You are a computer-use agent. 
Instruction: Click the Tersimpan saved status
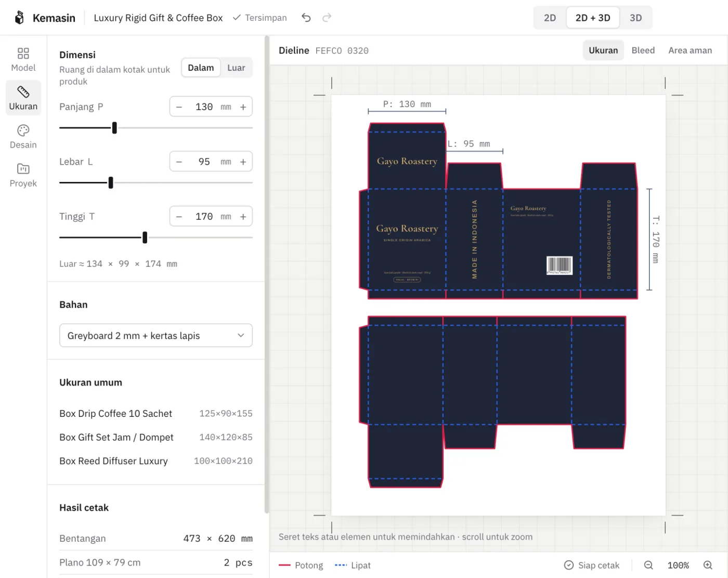click(x=259, y=18)
